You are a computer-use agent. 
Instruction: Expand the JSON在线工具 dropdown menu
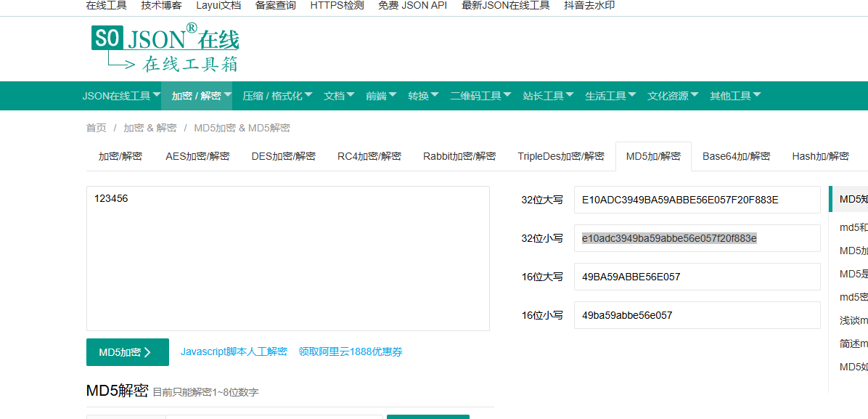coord(121,96)
